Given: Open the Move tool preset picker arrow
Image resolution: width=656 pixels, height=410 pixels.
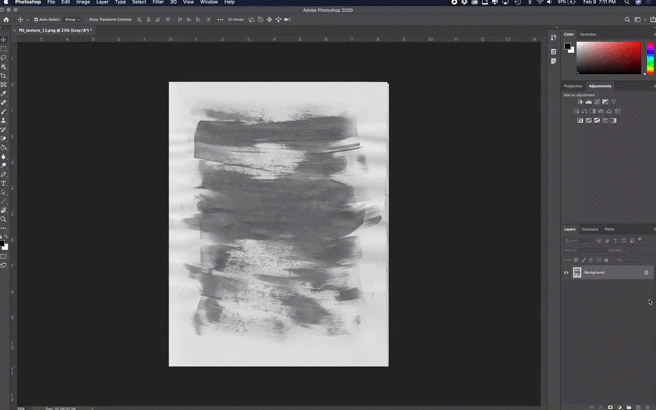Looking at the screenshot, I should (x=28, y=20).
